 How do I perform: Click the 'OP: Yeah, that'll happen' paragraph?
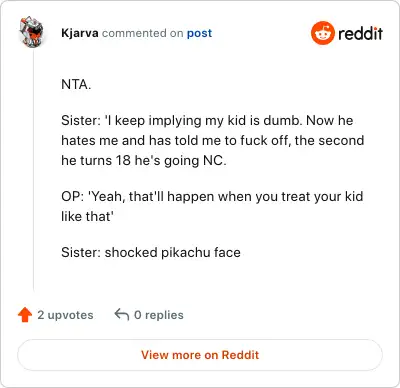coord(212,206)
